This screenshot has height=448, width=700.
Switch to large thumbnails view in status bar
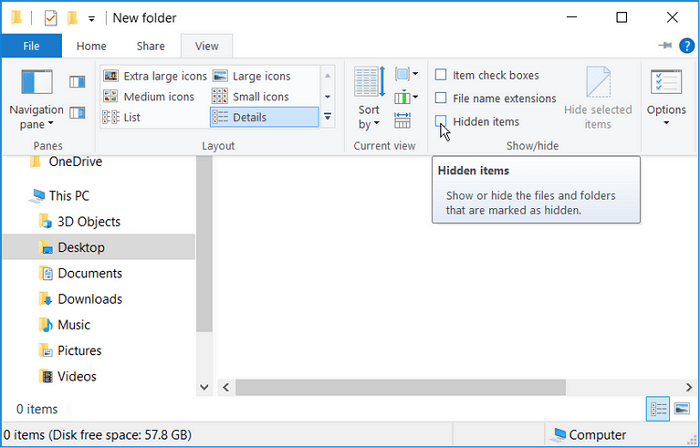tap(681, 408)
